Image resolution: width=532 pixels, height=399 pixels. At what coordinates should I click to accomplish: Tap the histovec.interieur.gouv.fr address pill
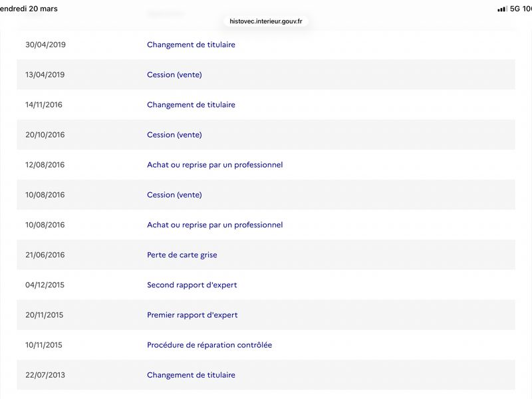coord(265,21)
